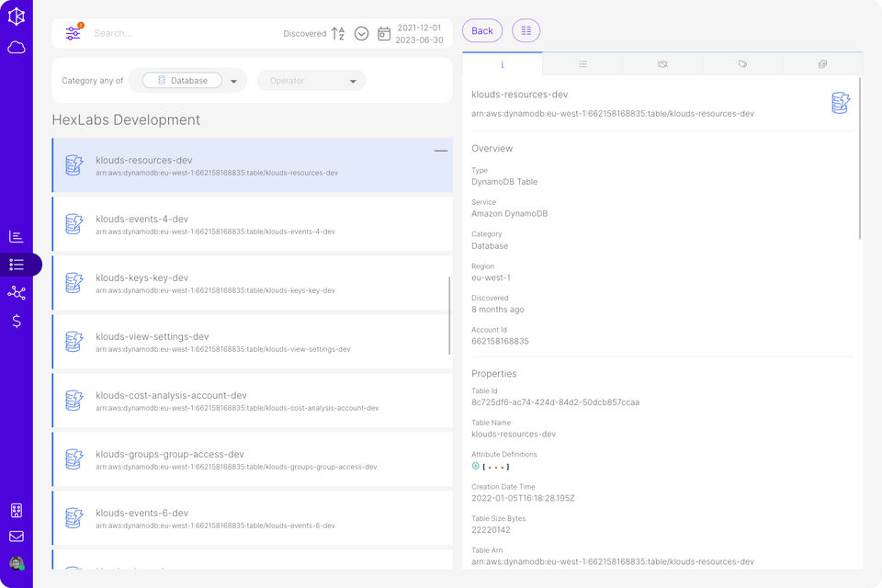The width and height of the screenshot is (882, 588).
Task: Click the Account Id value 662158168835
Action: 500,341
